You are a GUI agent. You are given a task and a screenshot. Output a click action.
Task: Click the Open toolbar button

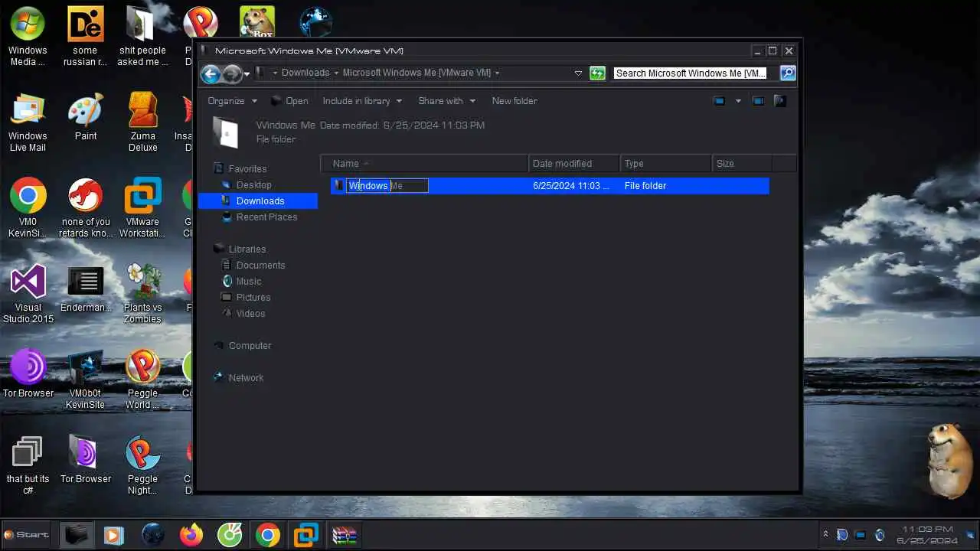289,101
